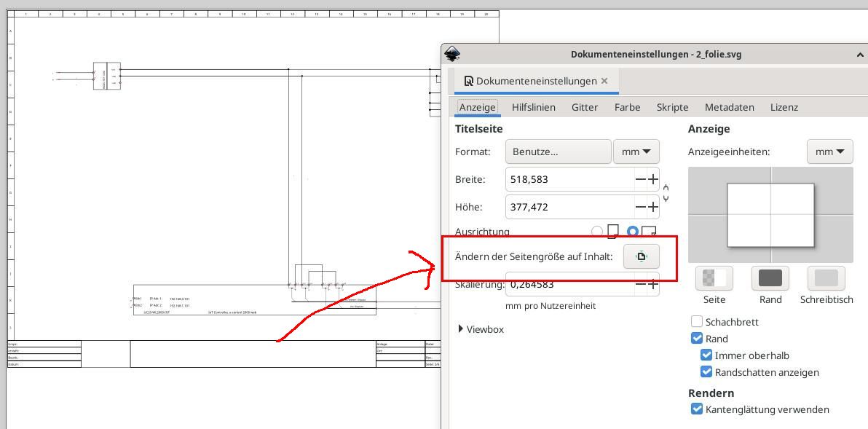Click the minus stepper next to Höhe
868x429 pixels.
click(x=639, y=207)
